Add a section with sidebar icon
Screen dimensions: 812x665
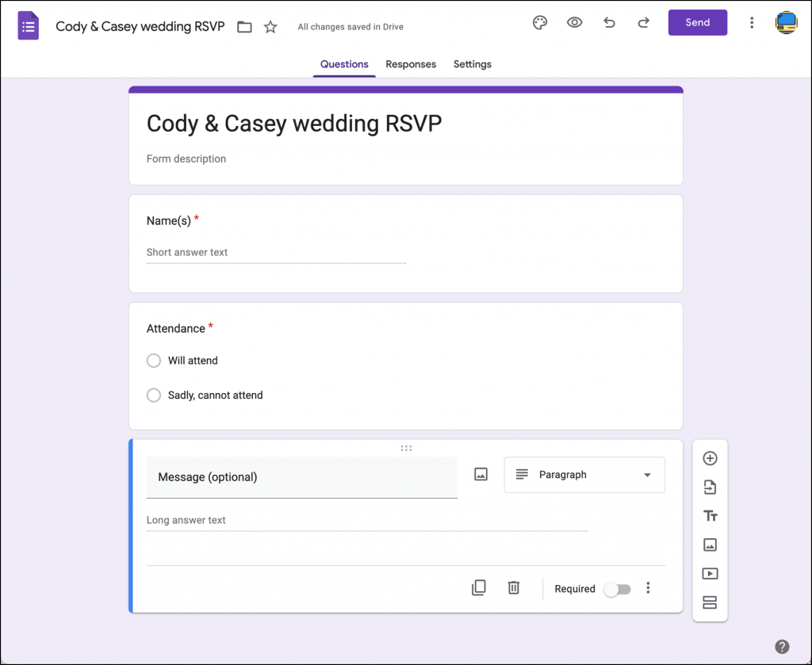(x=710, y=602)
